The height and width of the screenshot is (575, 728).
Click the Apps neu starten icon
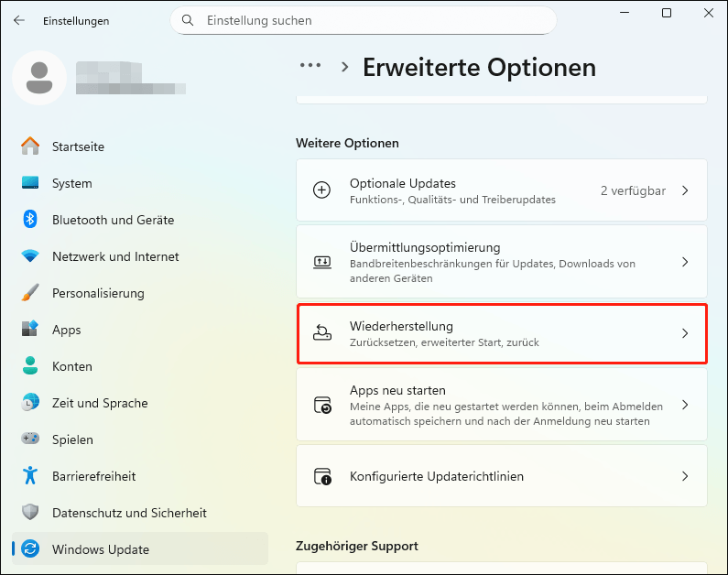[x=322, y=405]
